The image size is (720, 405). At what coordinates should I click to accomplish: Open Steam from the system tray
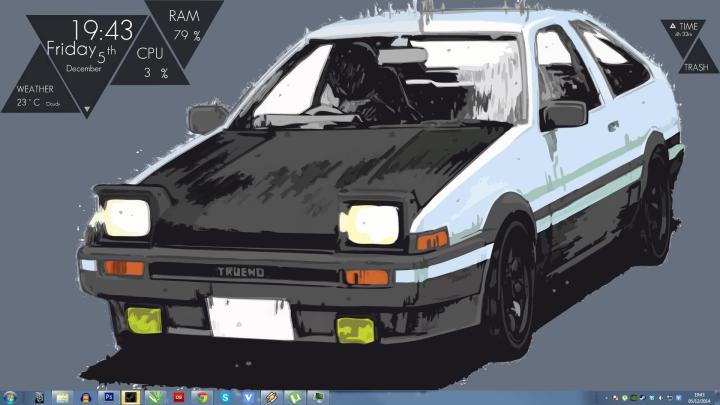coord(642,398)
